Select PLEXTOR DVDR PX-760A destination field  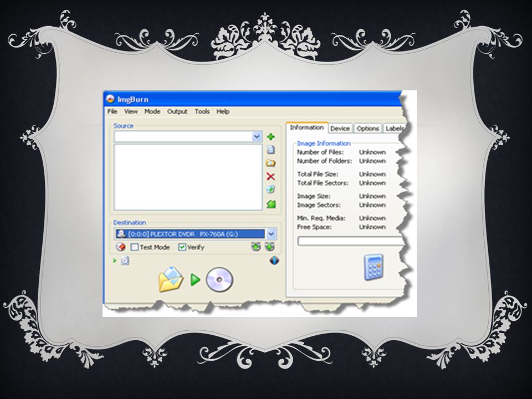pos(190,234)
